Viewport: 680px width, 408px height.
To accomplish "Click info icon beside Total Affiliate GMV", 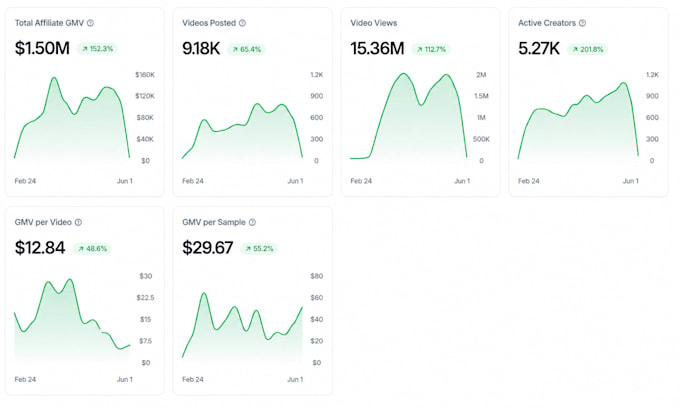I will click(x=90, y=23).
